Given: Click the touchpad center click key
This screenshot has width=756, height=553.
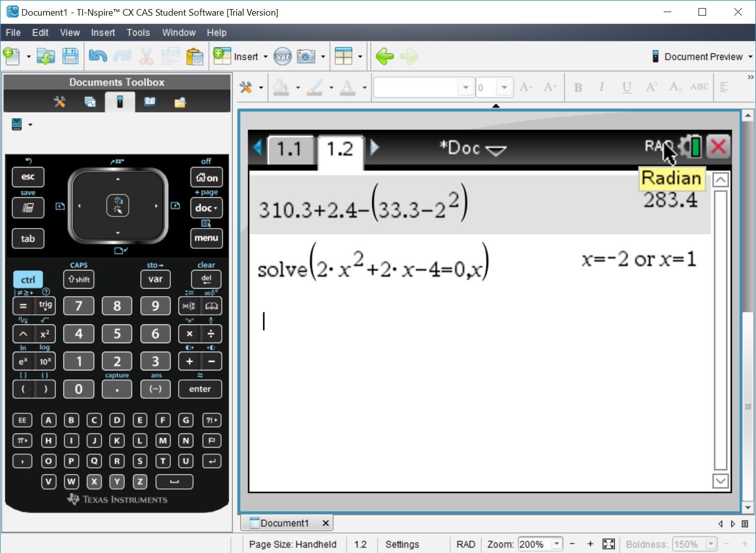Looking at the screenshot, I should (x=118, y=205).
